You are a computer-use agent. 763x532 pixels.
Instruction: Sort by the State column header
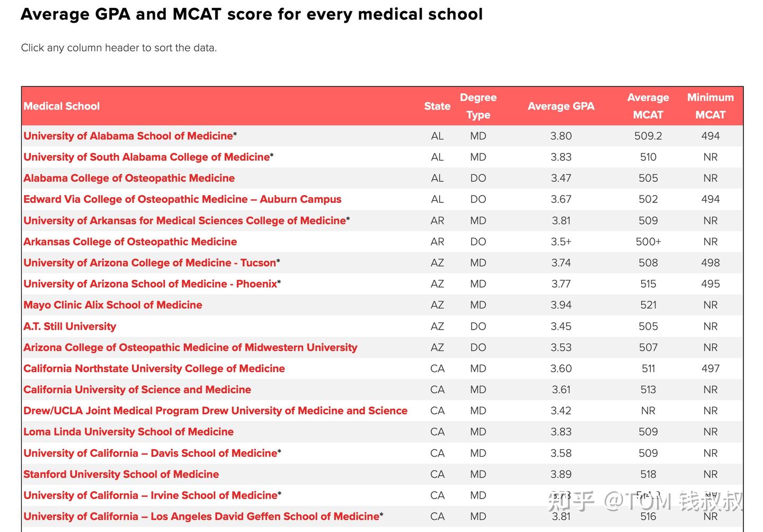click(x=437, y=106)
